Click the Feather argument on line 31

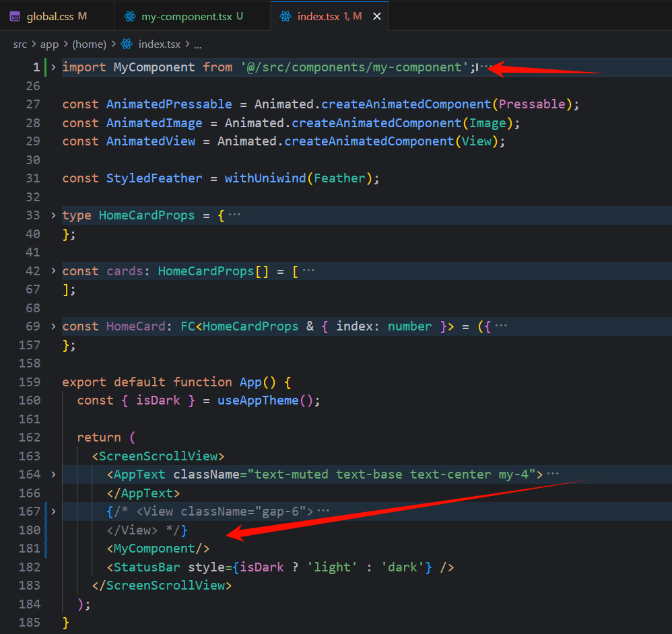339,178
